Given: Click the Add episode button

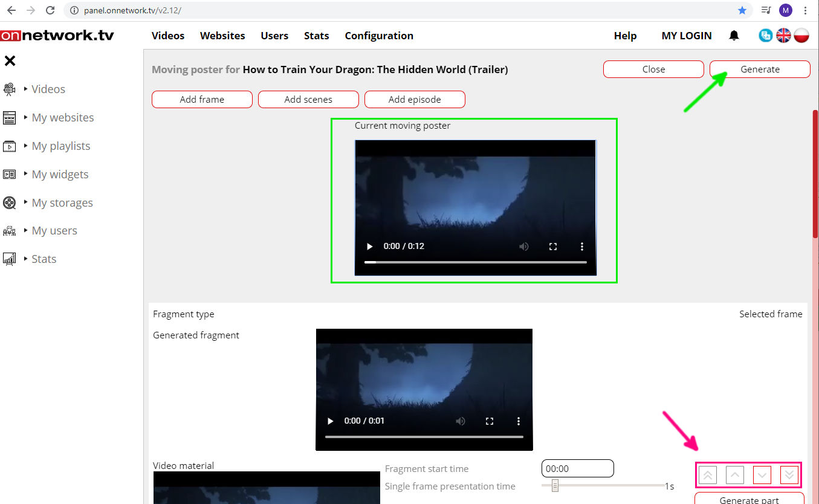Looking at the screenshot, I should coord(415,100).
